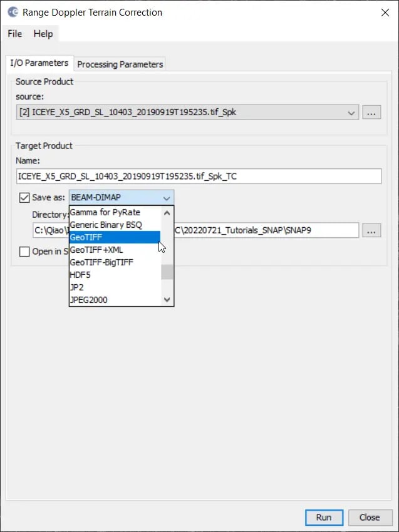Select JP2 output format

coord(115,287)
